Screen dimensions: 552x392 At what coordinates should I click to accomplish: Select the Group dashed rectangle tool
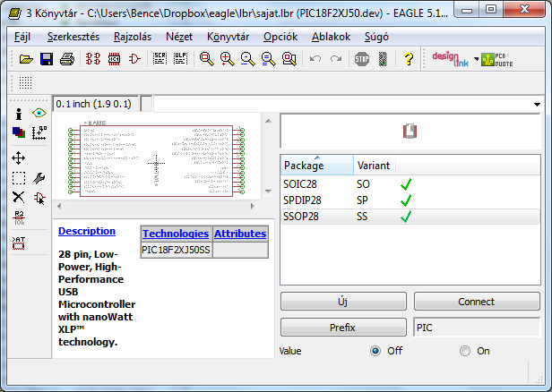pos(19,178)
